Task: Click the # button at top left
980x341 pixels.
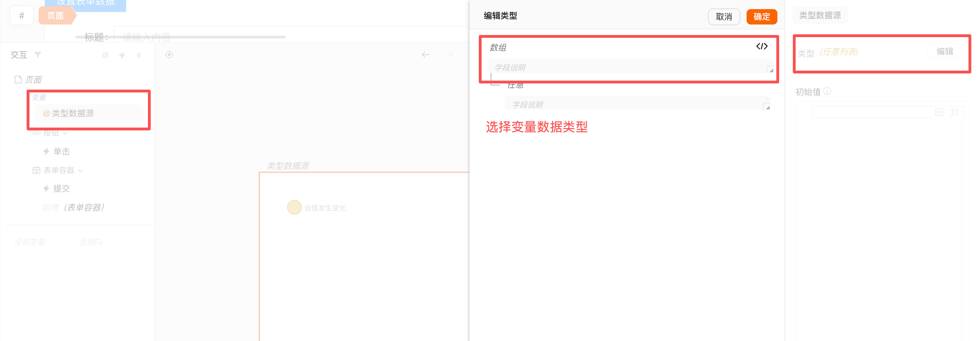Action: pyautogui.click(x=22, y=16)
